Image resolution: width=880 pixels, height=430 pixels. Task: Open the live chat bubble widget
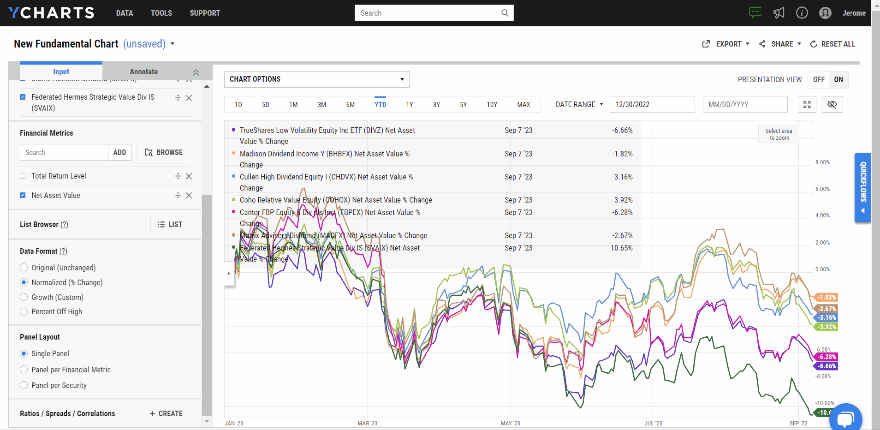tap(845, 418)
